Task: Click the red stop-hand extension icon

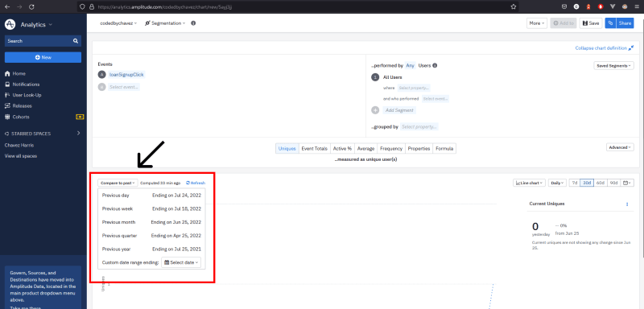Action: coord(601,6)
